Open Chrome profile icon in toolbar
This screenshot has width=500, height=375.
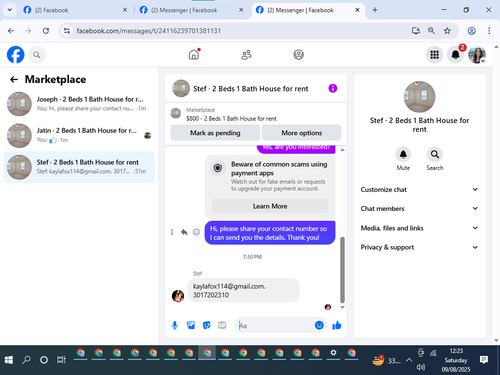(471, 31)
